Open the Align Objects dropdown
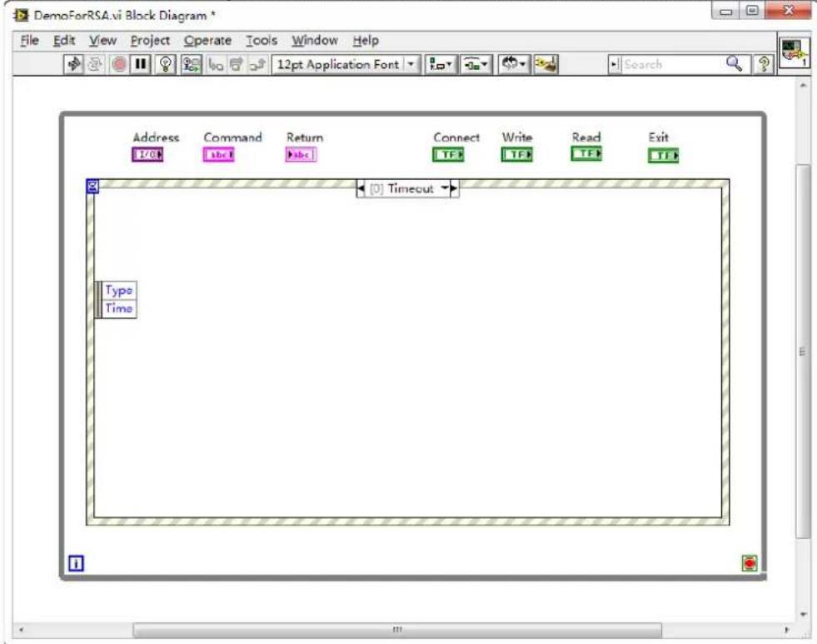The height and width of the screenshot is (644, 817). coord(441,65)
